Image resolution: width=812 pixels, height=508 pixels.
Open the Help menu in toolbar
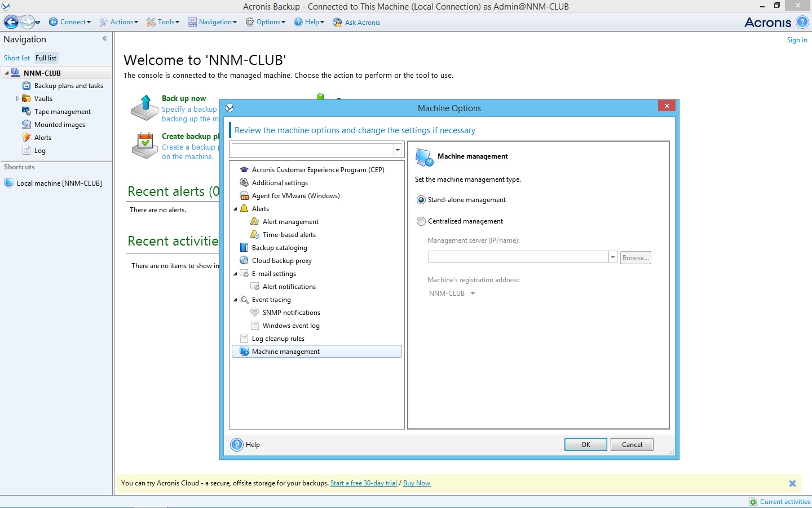tap(309, 22)
